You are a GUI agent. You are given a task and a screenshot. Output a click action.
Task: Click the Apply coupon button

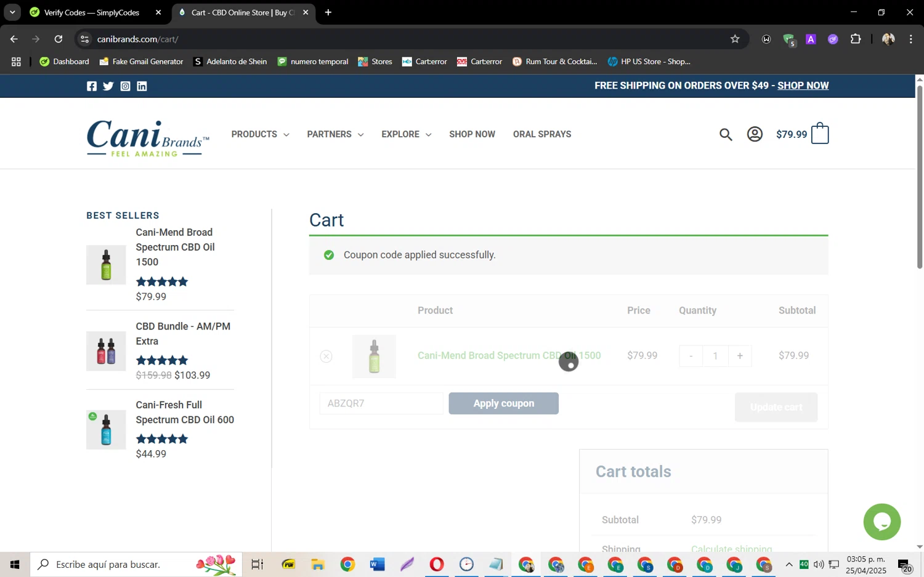pos(503,403)
